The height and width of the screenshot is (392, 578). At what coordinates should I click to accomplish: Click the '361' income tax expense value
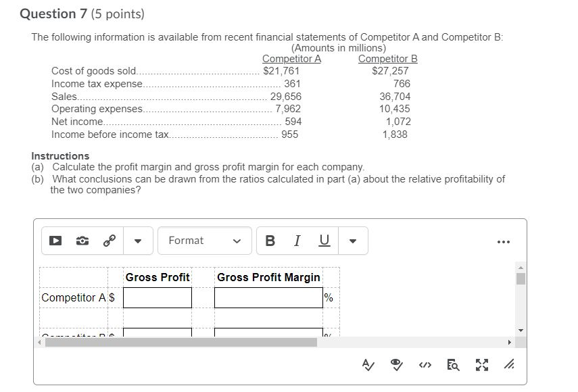pyautogui.click(x=292, y=84)
